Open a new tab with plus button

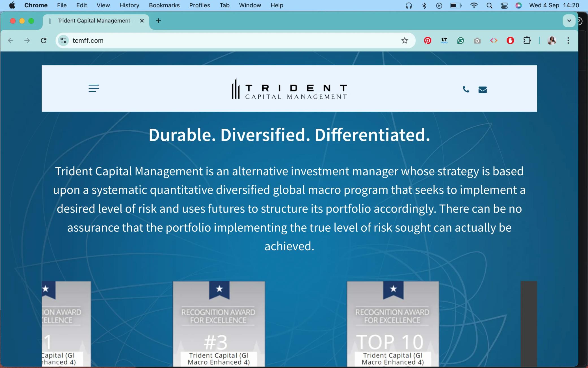pyautogui.click(x=158, y=21)
